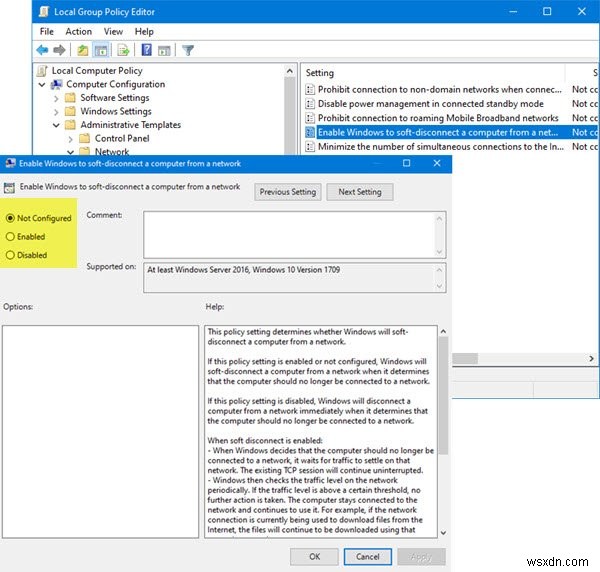Click the icon beside Prohibit roaming Mobile Broadband

[x=310, y=118]
